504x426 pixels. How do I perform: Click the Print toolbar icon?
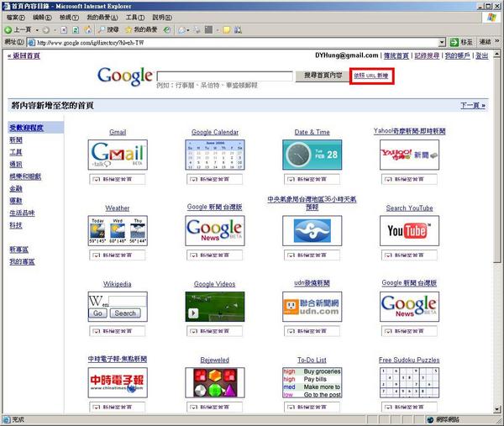[197, 30]
